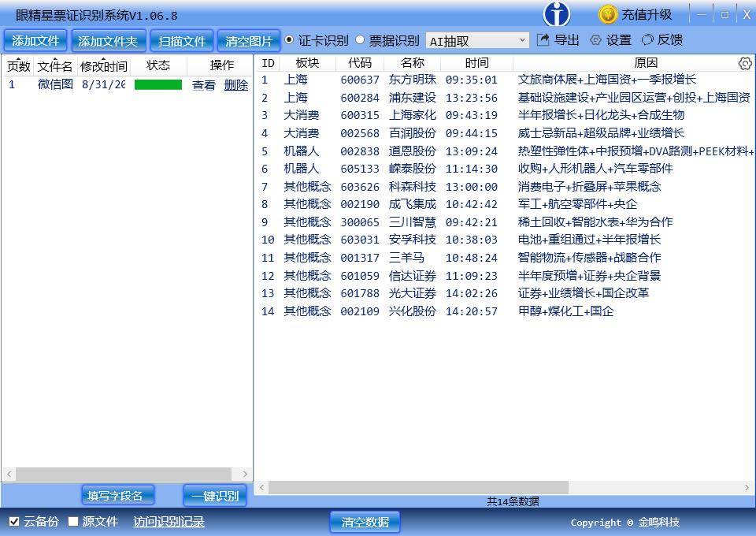Screen dimensions: 756x536
Task: Click the green progress status bar
Action: click(x=158, y=85)
